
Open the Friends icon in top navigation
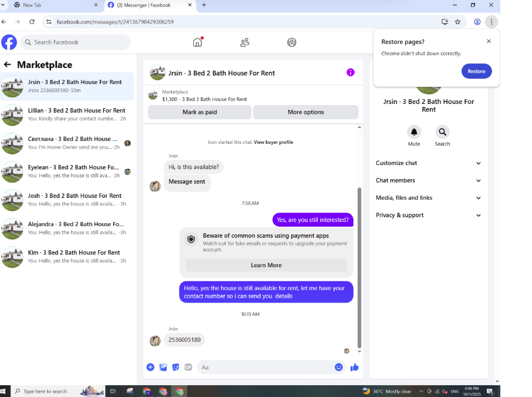click(245, 42)
